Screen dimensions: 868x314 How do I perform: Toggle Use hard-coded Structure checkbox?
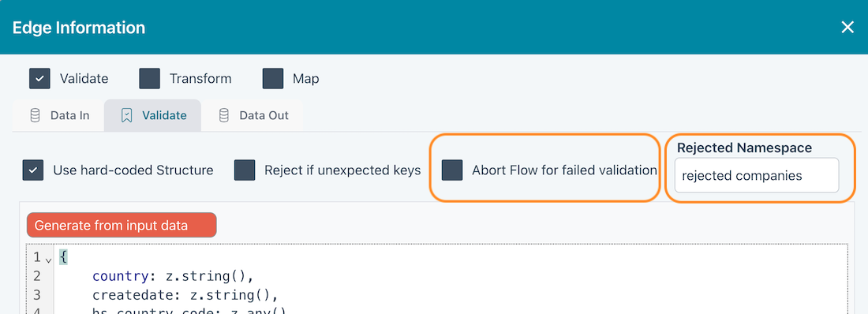[32, 170]
